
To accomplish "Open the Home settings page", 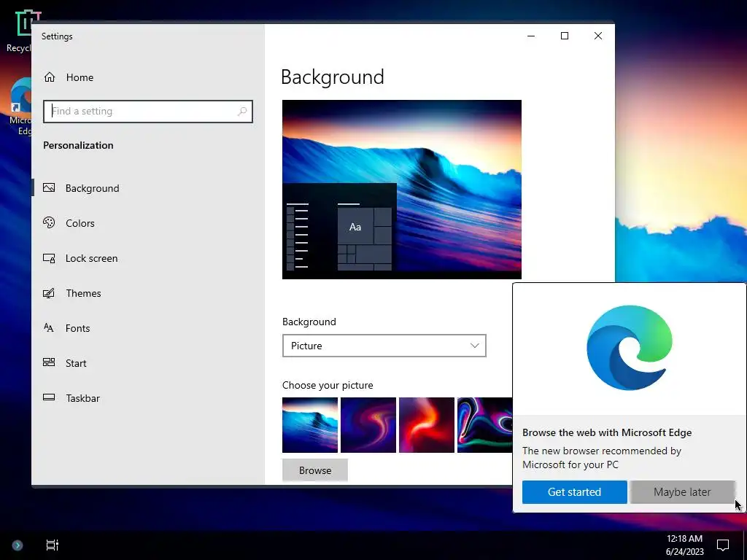I will (147, 77).
